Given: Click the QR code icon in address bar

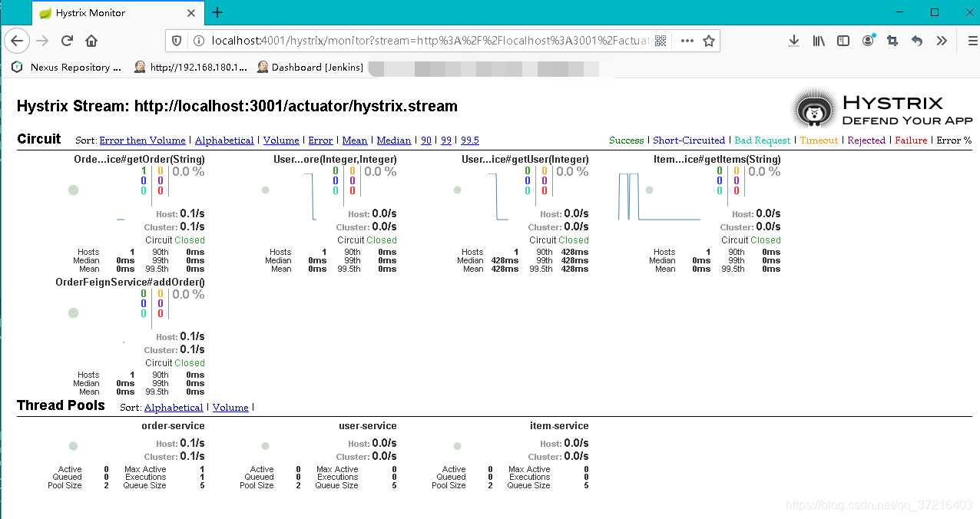Looking at the screenshot, I should [x=661, y=41].
